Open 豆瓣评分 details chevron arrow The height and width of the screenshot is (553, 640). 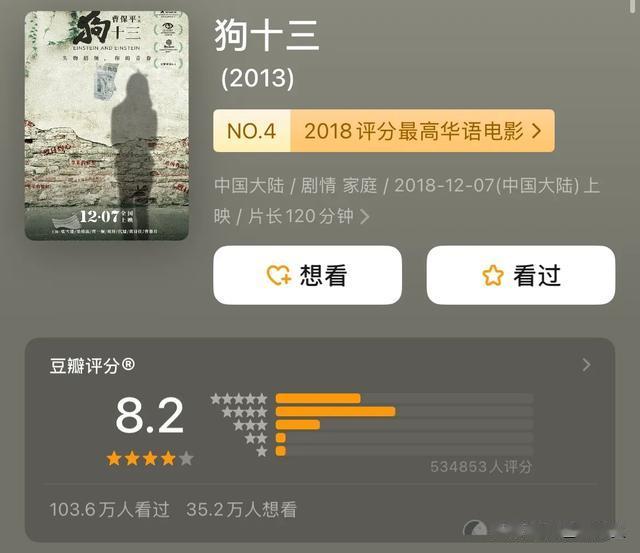587,365
